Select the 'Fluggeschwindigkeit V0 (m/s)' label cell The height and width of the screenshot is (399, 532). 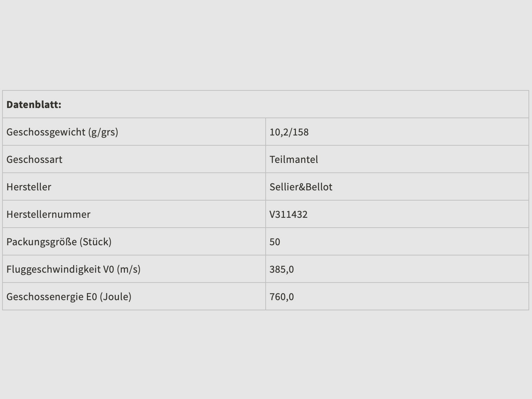(x=73, y=269)
